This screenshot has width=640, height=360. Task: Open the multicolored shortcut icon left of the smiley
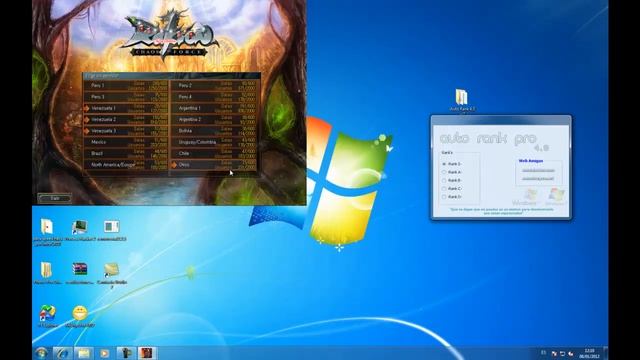click(47, 313)
